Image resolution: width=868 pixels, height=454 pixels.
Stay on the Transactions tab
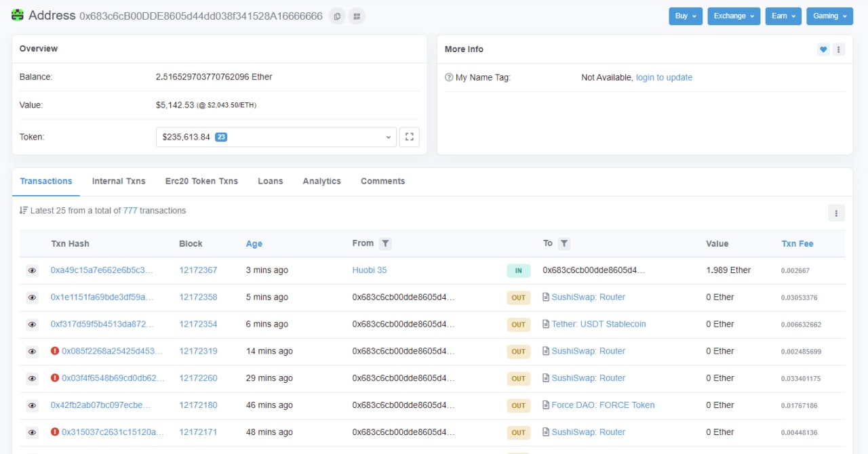(x=46, y=181)
